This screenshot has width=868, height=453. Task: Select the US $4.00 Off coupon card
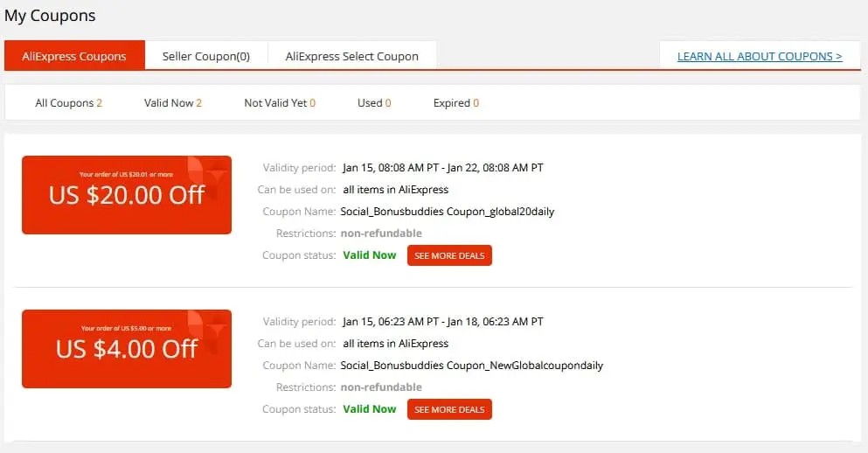127,349
